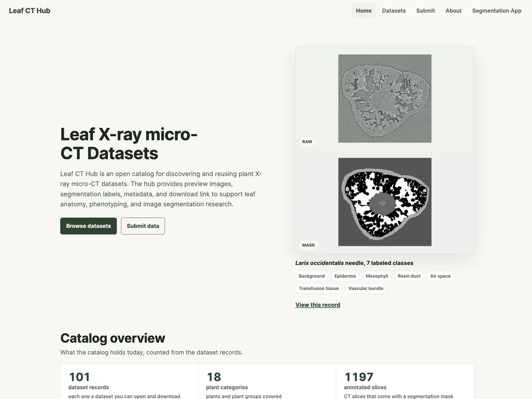Select the Epidermis class tag
This screenshot has width=532, height=399.
[345, 276]
